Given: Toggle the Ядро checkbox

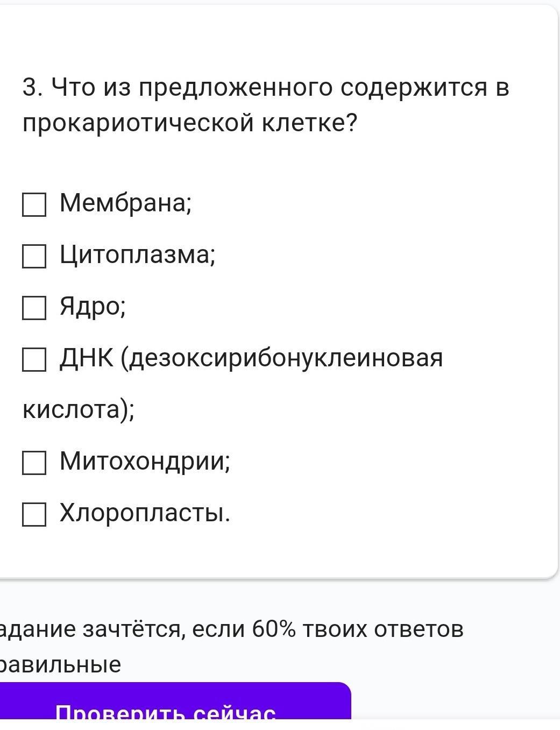Looking at the screenshot, I should [x=34, y=308].
